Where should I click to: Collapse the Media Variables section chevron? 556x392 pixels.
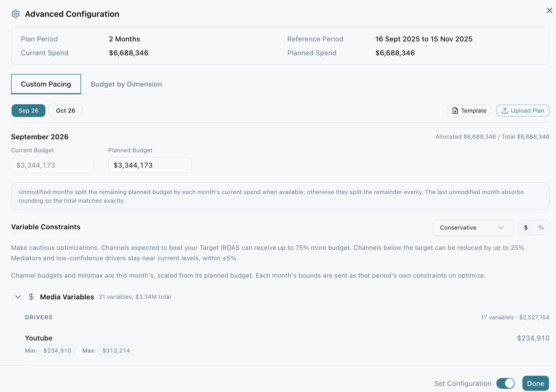tap(18, 297)
